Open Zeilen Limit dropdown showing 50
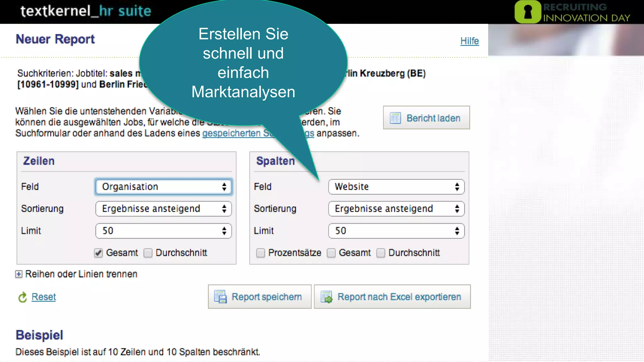 coord(164,231)
